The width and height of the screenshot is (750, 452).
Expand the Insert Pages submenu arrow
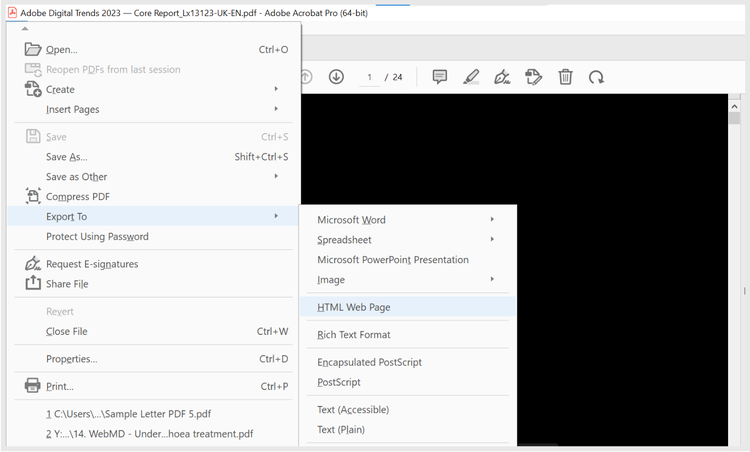[x=276, y=109]
